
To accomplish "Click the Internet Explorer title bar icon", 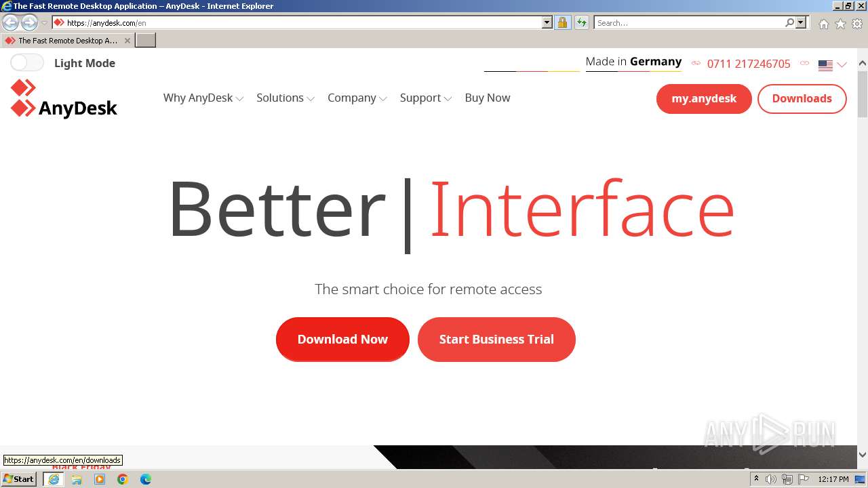I will point(7,6).
